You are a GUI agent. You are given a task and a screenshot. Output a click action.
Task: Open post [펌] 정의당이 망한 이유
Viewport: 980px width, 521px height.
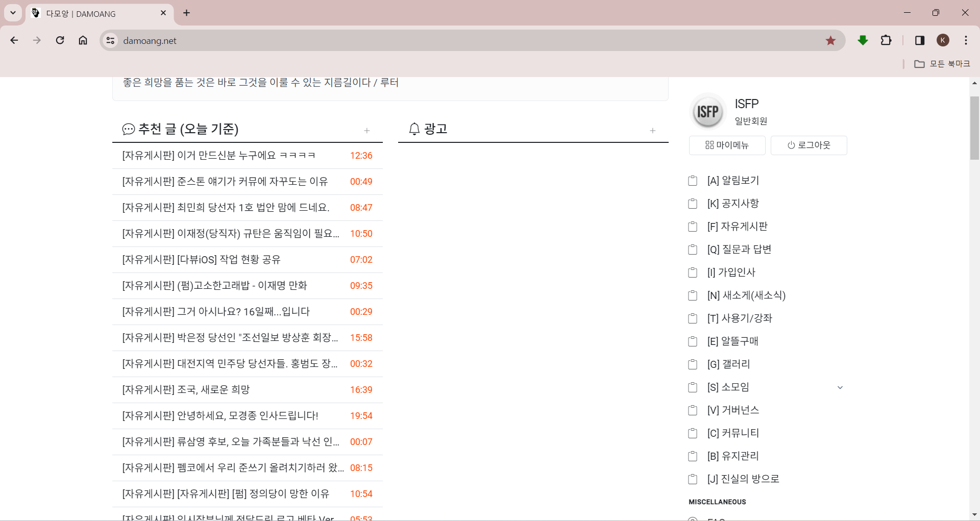226,494
